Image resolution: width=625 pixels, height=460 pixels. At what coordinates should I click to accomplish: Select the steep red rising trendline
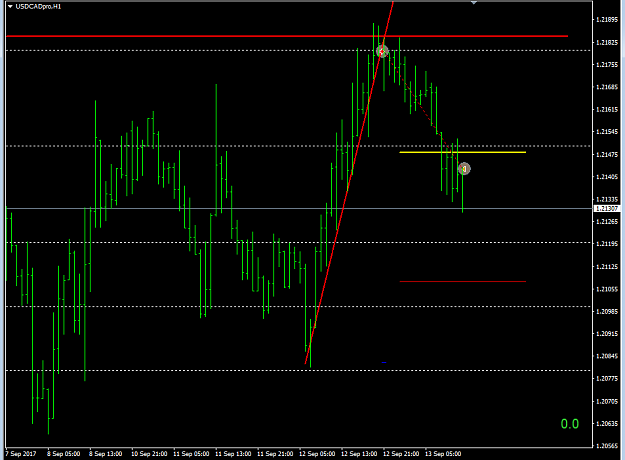click(349, 183)
